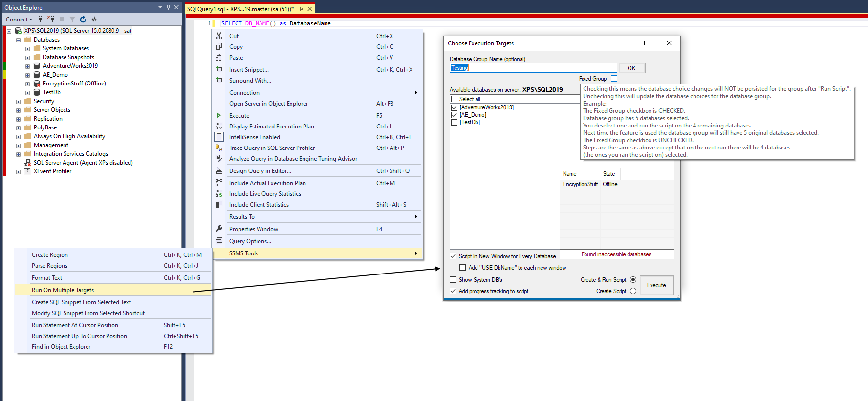Select the TestDb database in Object Explorer
Screen dimensions: 868x401
point(52,92)
